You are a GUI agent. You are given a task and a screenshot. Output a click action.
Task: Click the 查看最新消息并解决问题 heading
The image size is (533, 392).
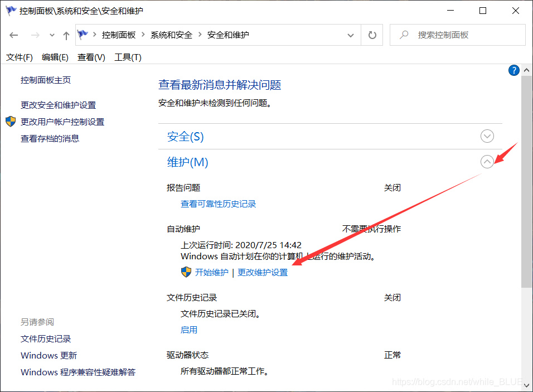(220, 85)
